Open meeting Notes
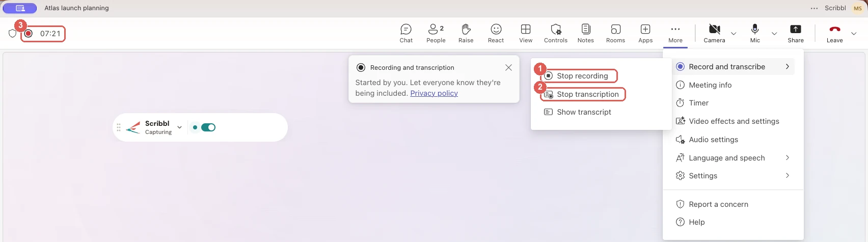This screenshot has width=868, height=242. pyautogui.click(x=586, y=33)
